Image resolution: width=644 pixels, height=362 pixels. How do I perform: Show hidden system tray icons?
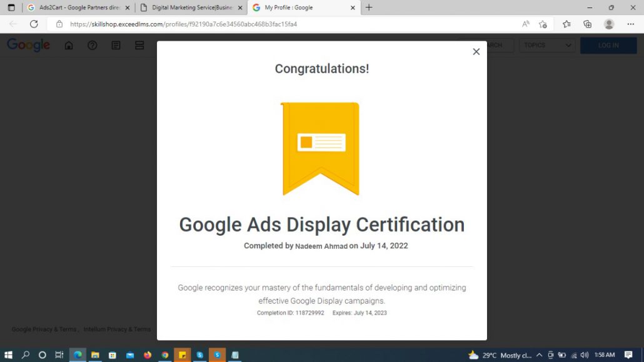tap(539, 354)
